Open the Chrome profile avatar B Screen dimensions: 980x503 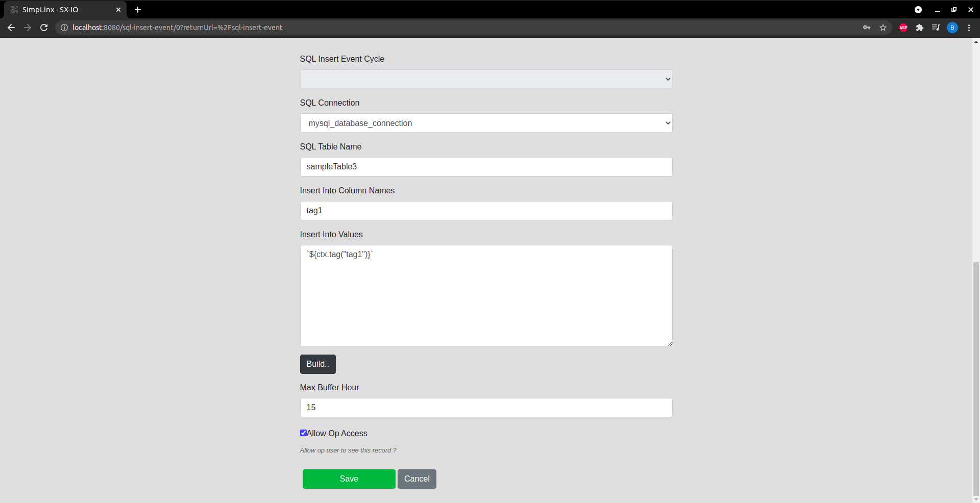(952, 28)
